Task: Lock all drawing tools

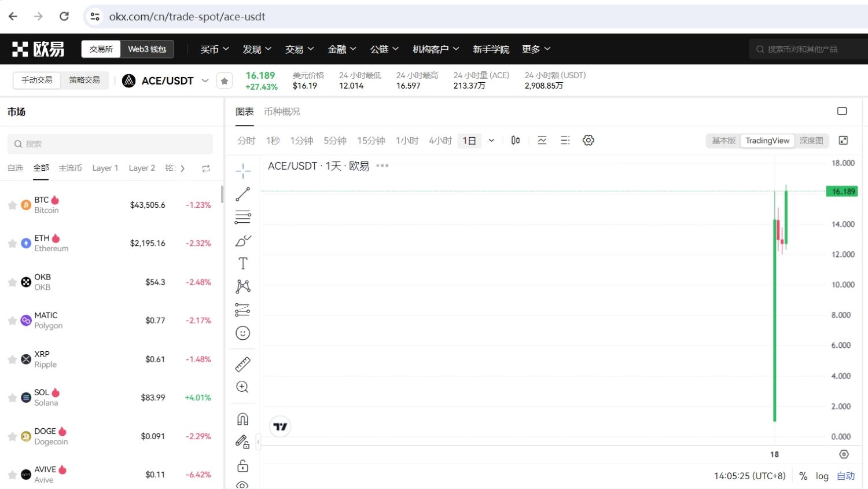Action: (243, 466)
